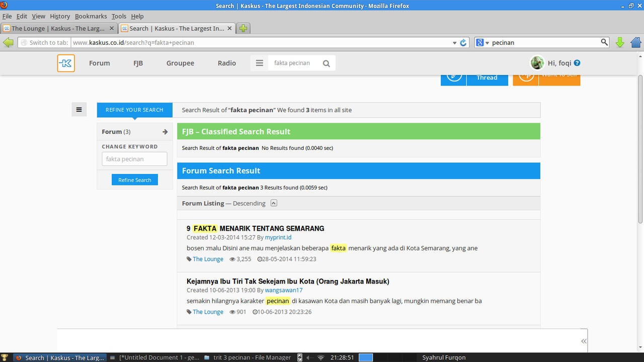Open the Edit menu
The width and height of the screenshot is (644, 362).
coord(22,16)
